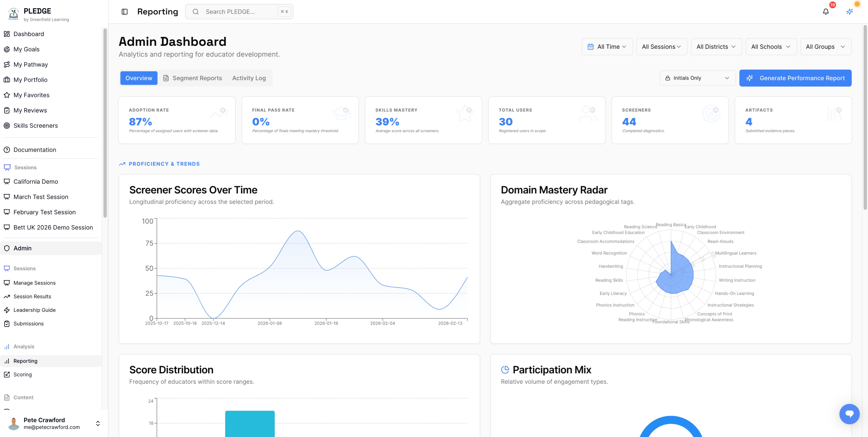The image size is (868, 437).
Task: Open the AI assistant sparkle icon
Action: [849, 11]
